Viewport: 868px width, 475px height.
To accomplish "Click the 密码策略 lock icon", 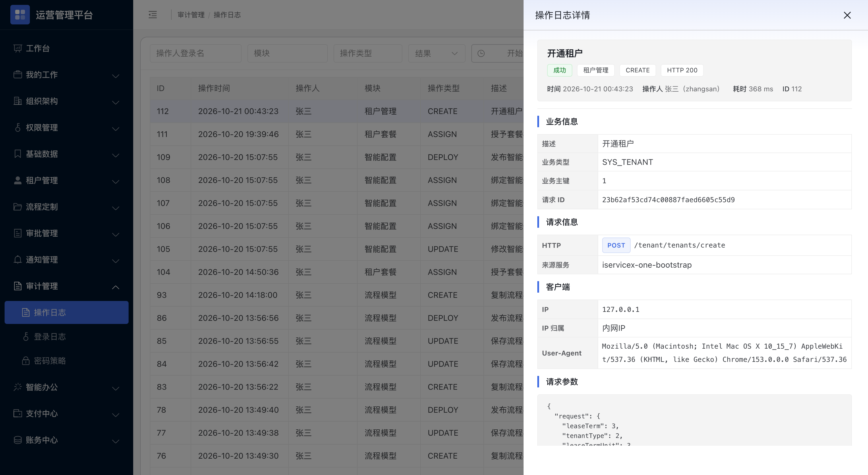I will (26, 361).
